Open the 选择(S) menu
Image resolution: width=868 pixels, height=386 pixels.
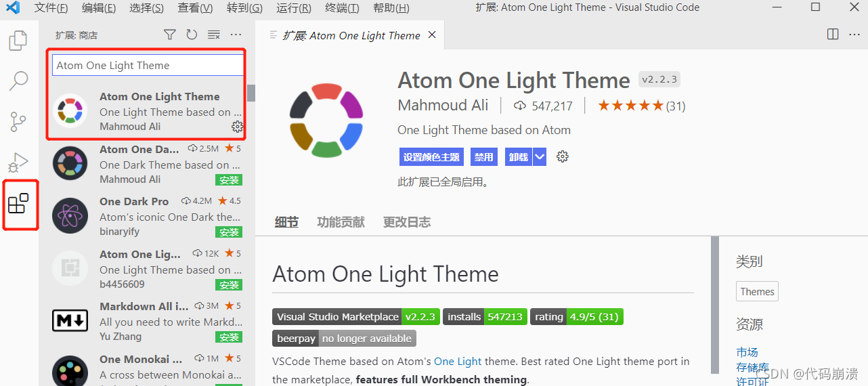click(146, 8)
